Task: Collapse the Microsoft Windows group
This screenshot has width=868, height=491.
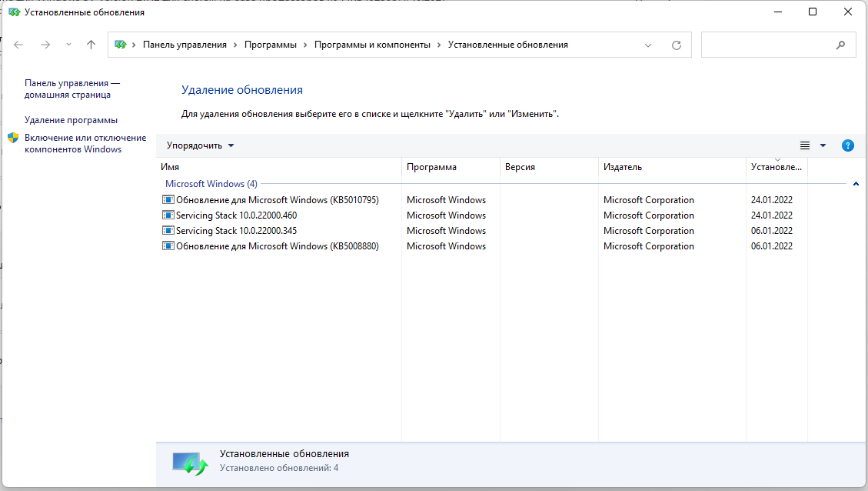Action: click(856, 184)
